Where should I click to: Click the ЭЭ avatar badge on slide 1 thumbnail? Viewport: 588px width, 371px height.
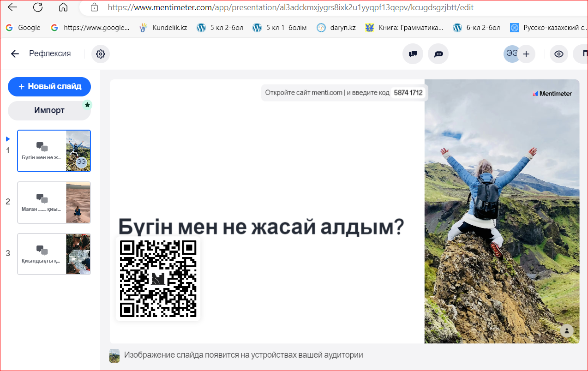[x=81, y=162]
